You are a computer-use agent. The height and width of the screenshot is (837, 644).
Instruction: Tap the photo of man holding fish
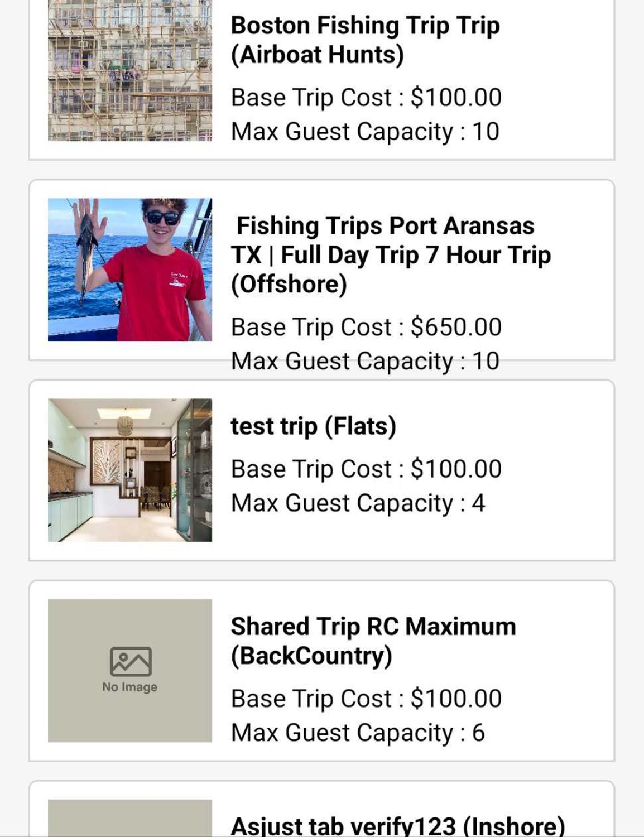[x=130, y=270]
